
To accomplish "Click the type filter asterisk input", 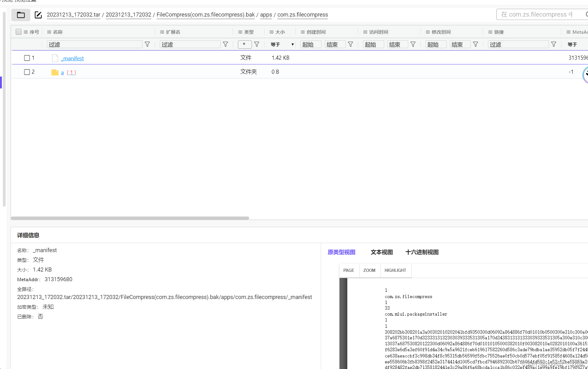I will [x=245, y=44].
